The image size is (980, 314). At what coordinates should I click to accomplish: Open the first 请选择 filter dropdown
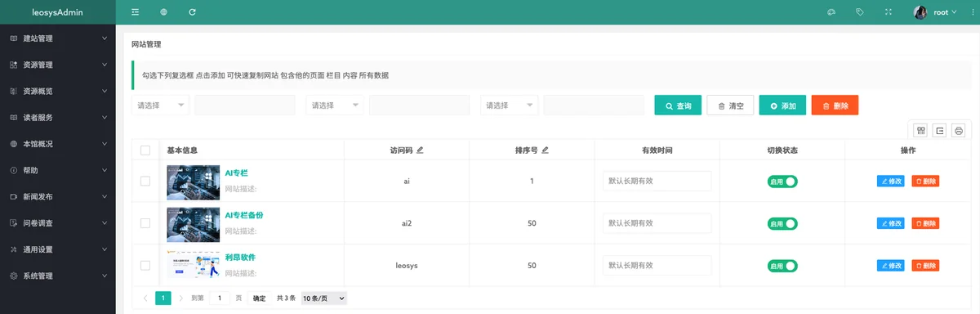coord(161,105)
